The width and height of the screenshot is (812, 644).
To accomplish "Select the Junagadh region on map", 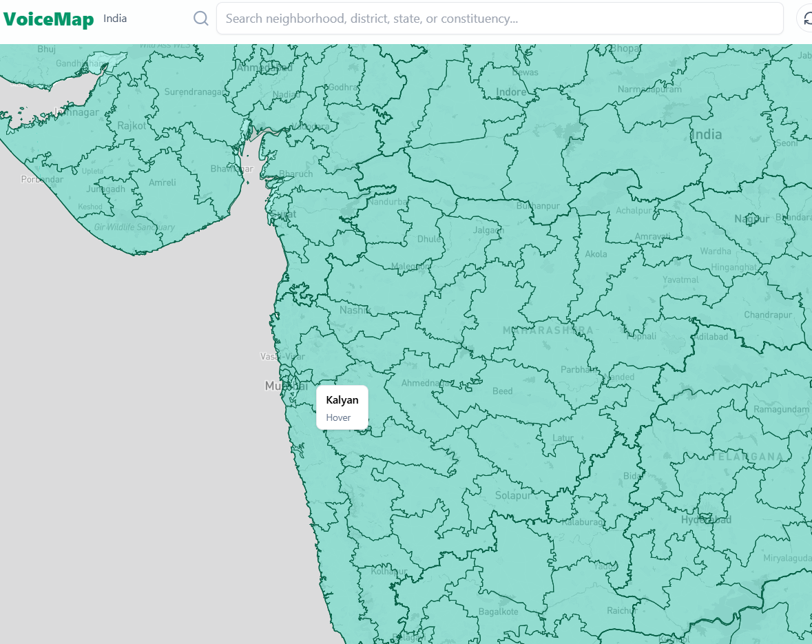I will pyautogui.click(x=106, y=189).
